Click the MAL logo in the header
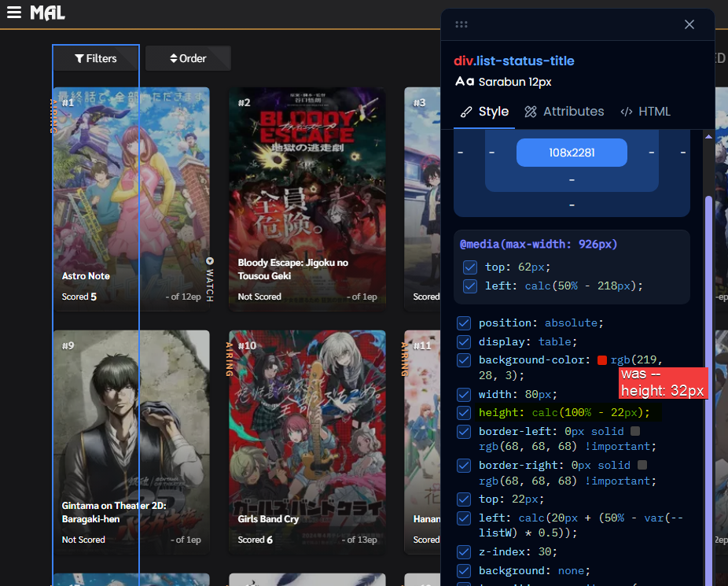 point(47,13)
